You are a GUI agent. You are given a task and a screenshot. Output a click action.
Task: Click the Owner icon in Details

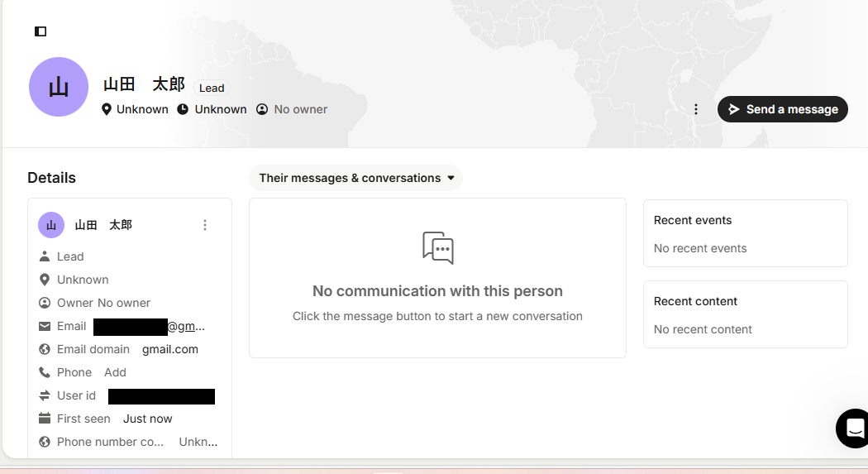click(45, 303)
